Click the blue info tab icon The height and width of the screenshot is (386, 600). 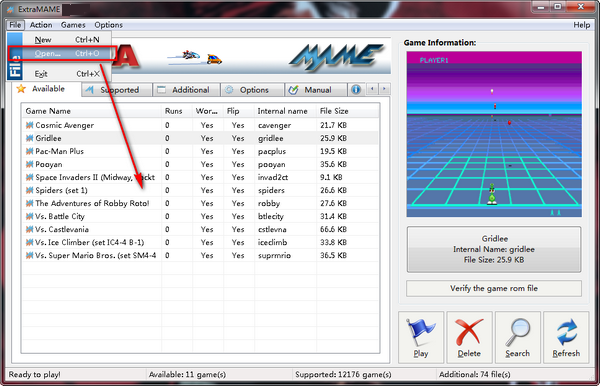[356, 90]
